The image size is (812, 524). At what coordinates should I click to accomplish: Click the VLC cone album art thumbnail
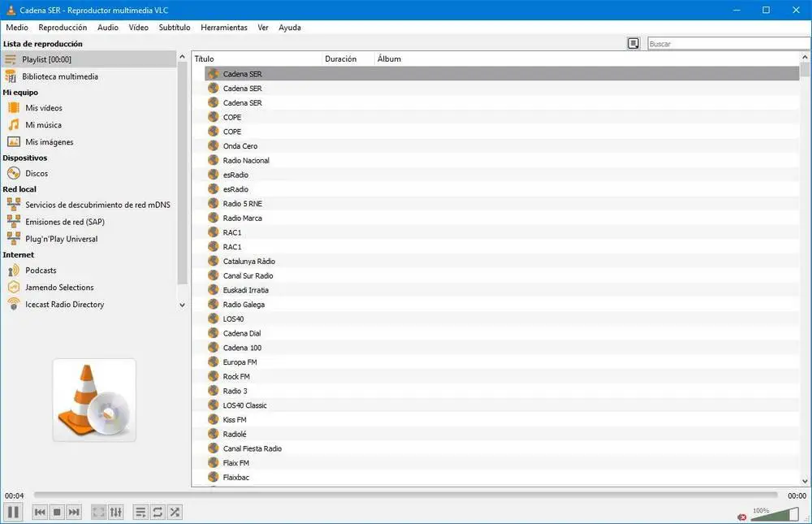point(94,401)
